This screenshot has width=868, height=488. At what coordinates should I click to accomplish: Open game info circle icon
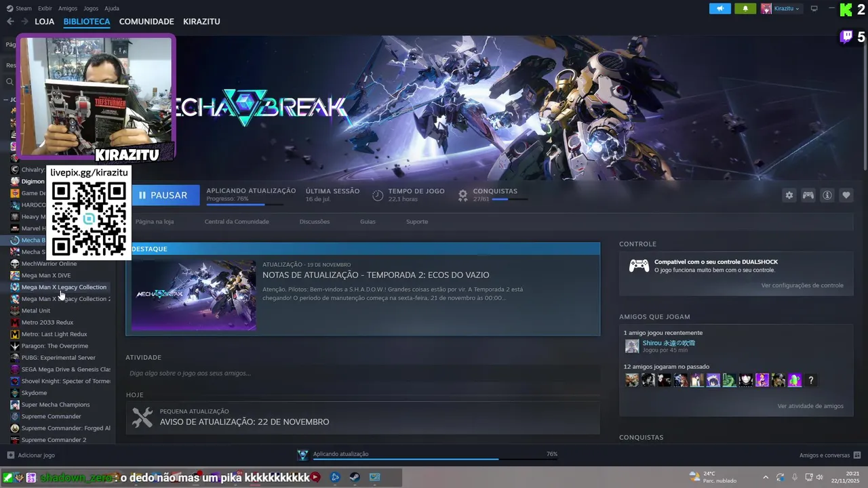[x=827, y=195]
